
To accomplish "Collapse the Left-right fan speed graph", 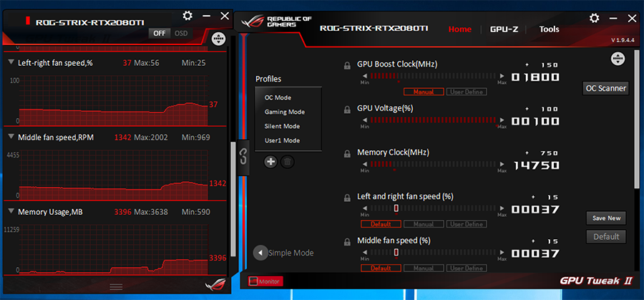I will [11, 62].
